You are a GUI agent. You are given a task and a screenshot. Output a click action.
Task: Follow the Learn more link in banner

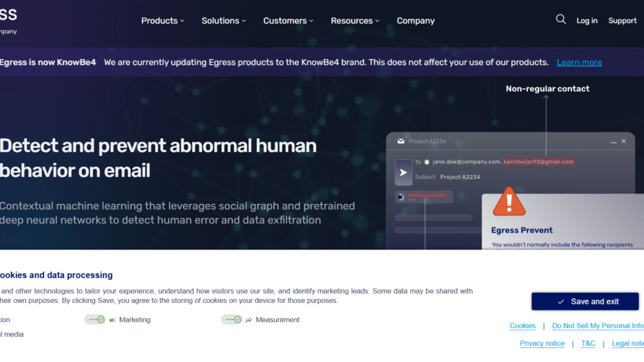579,62
